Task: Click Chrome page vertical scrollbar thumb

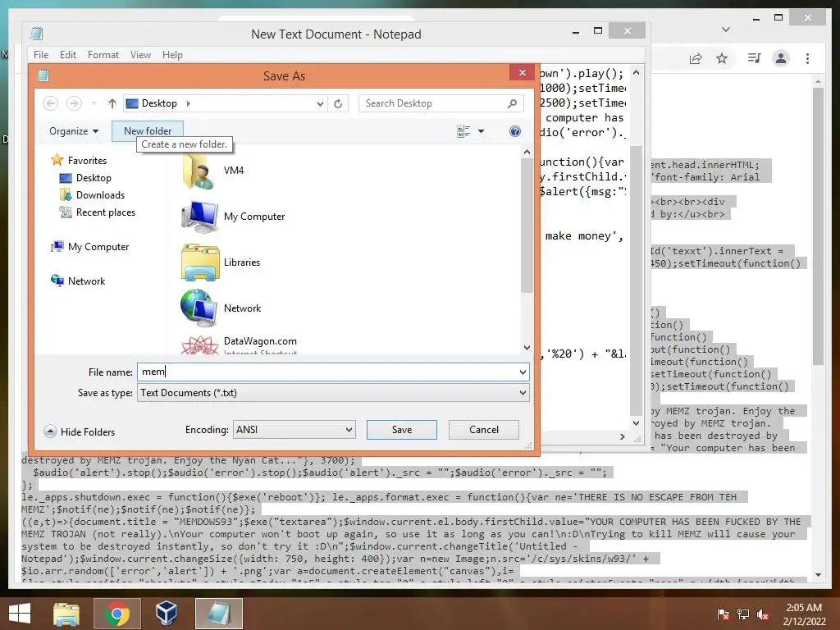Action: (818, 226)
